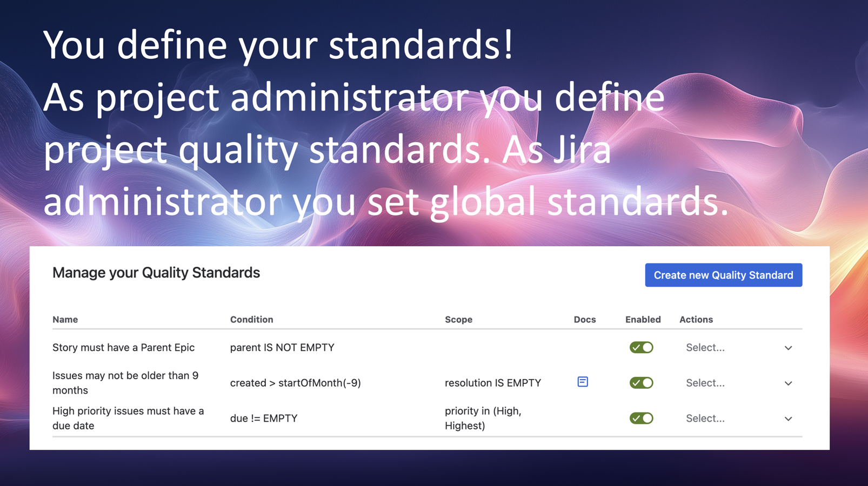Select the standard named "Story must have a Parent Epic"

point(123,347)
